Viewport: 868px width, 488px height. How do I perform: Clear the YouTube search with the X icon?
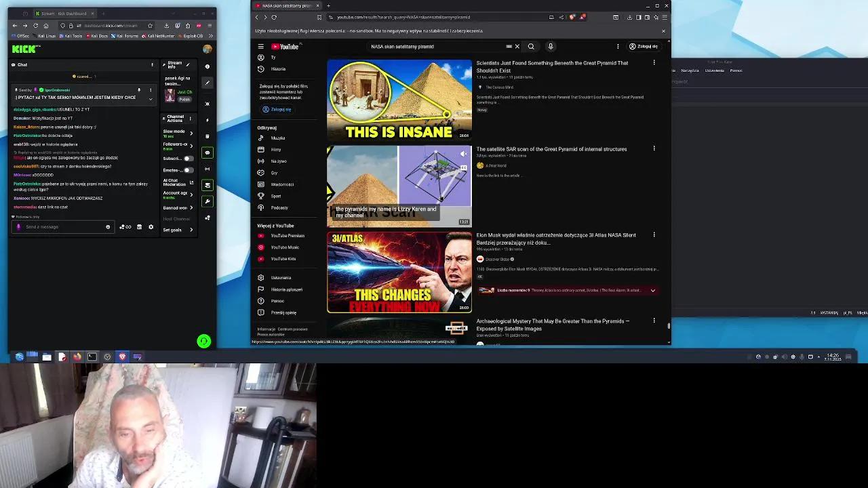coord(517,46)
